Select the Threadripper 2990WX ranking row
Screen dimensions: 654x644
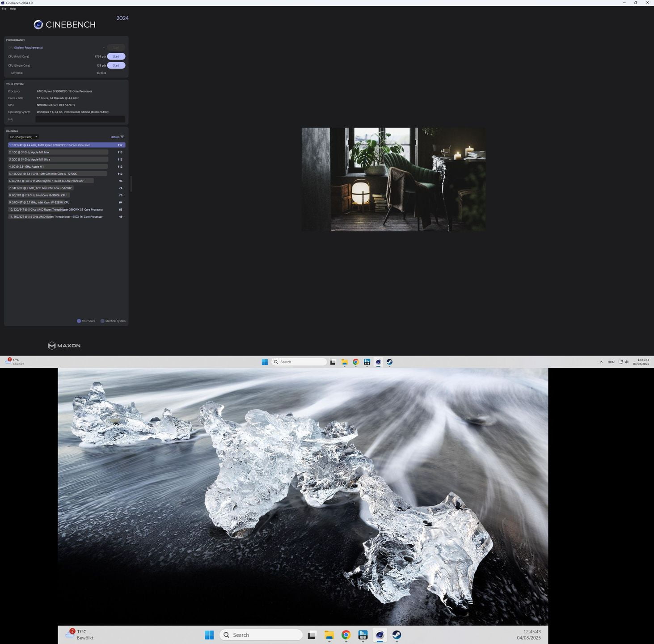pos(67,209)
